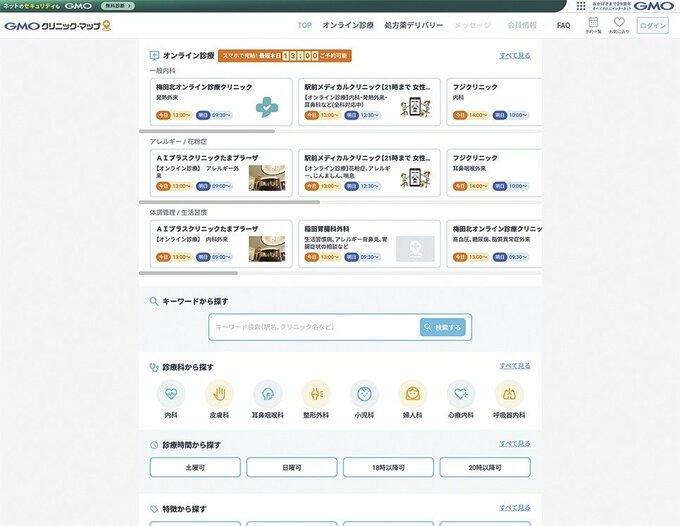Click アレルギー / 花粉症 category label
Image resolution: width=680 pixels, height=526 pixels.
point(178,141)
